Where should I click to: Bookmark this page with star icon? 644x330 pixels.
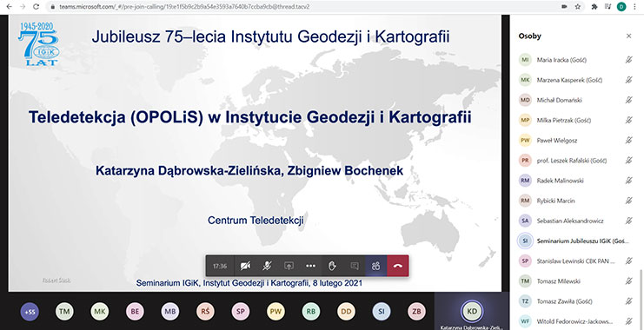pos(577,7)
